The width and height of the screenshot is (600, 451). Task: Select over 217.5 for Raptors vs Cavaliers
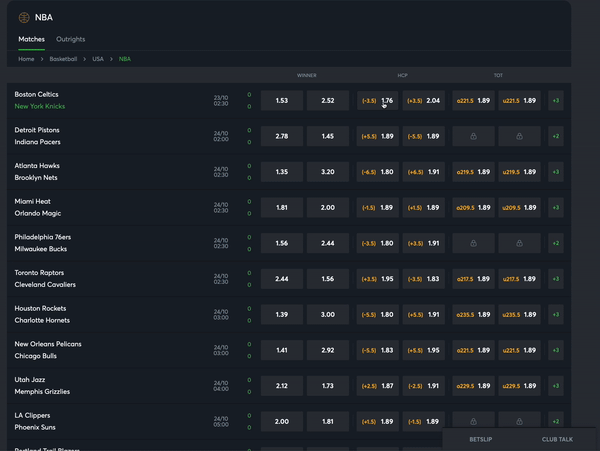tap(473, 279)
